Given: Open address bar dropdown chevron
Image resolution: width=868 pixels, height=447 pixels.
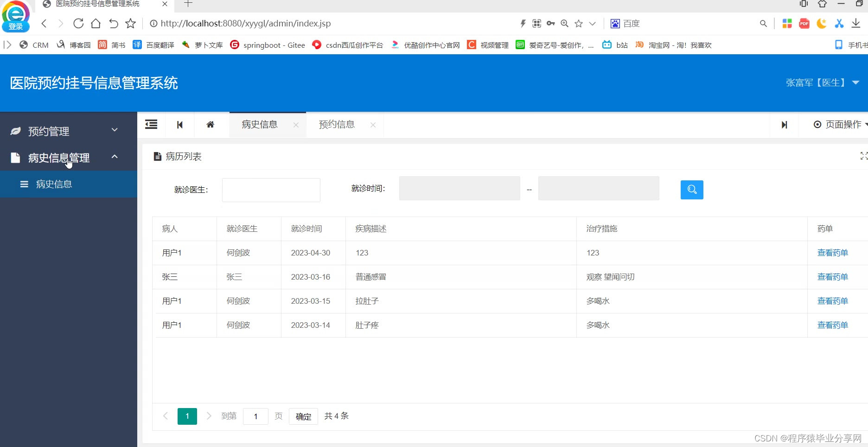Looking at the screenshot, I should tap(592, 23).
